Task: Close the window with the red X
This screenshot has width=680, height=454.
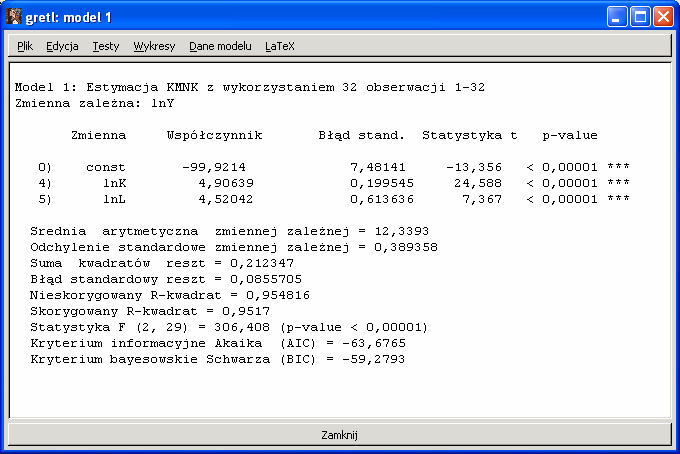Action: pyautogui.click(x=663, y=16)
